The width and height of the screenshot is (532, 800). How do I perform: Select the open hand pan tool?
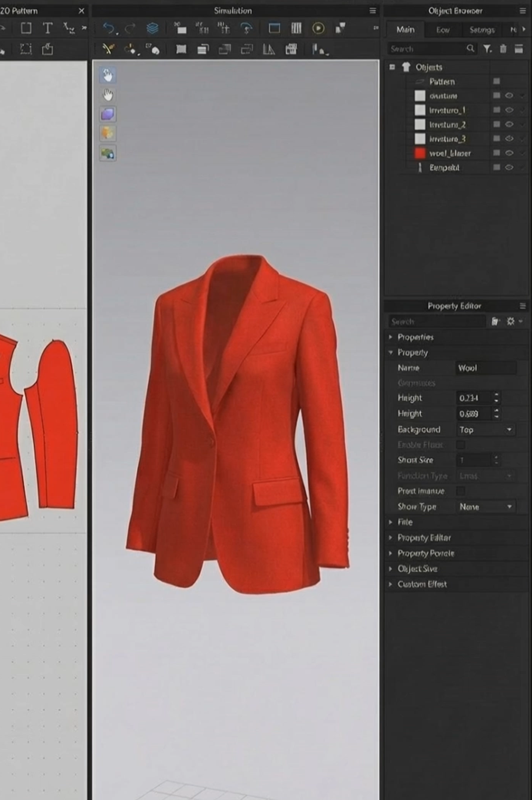tap(108, 95)
